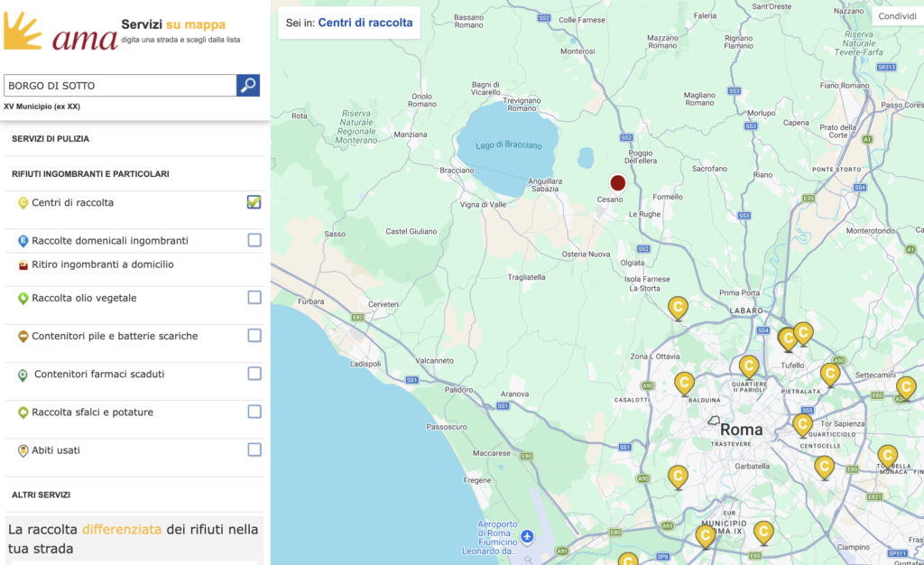Image resolution: width=924 pixels, height=565 pixels.
Task: Click the Fiumicino airport map icon
Action: pyautogui.click(x=528, y=537)
